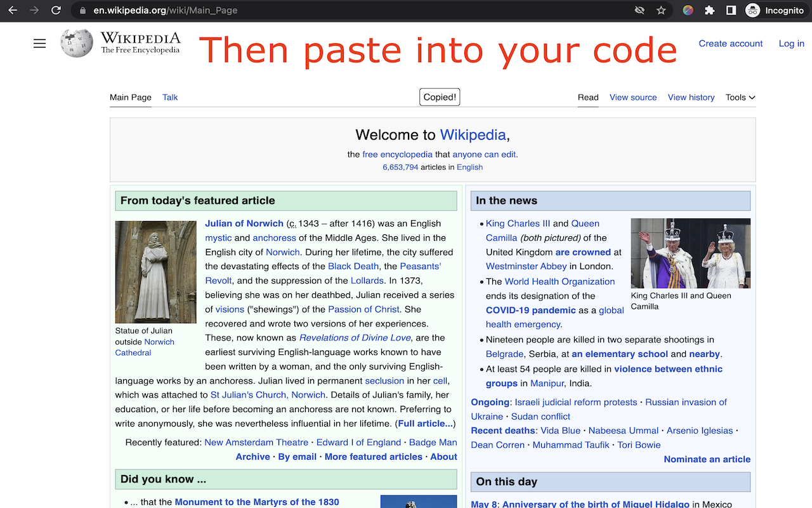Click the Julian statue thumbnail image
Screen dimensions: 812x508
[x=156, y=272]
